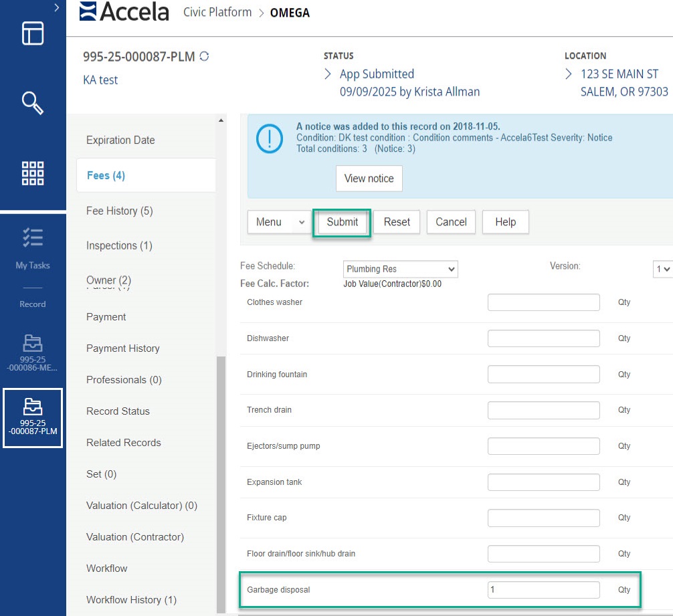Image resolution: width=673 pixels, height=616 pixels.
Task: Open the launchpad grid icon
Action: [x=32, y=173]
